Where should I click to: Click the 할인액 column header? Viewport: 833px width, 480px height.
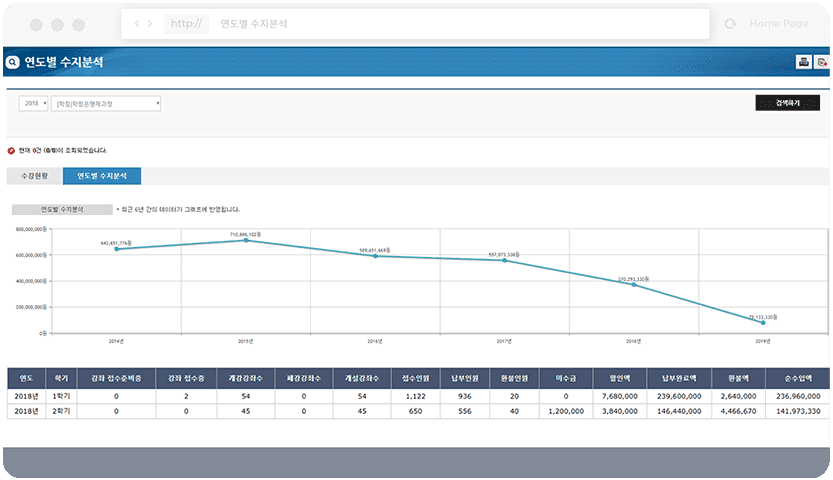(620, 379)
